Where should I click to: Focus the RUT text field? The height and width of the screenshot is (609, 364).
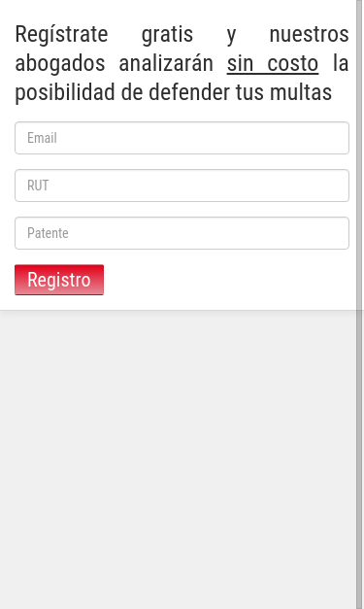pyautogui.click(x=182, y=186)
